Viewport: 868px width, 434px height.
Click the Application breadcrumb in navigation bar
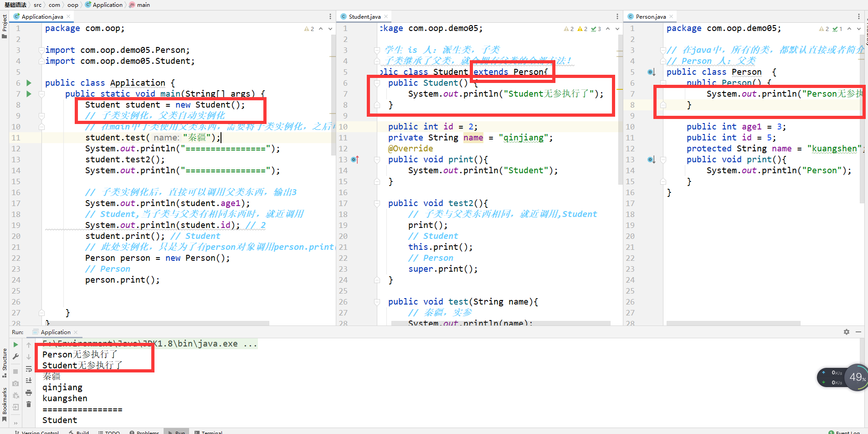pos(104,5)
